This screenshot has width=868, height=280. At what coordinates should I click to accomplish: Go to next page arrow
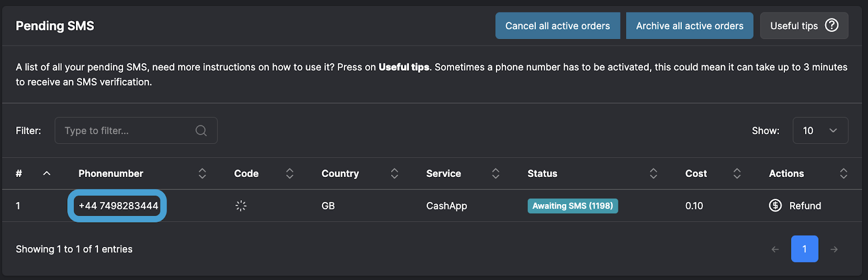click(x=834, y=249)
